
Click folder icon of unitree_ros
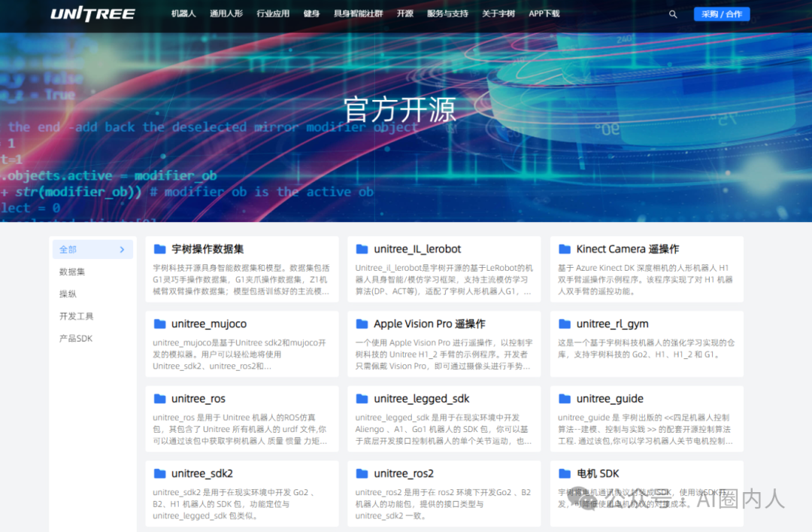point(159,399)
